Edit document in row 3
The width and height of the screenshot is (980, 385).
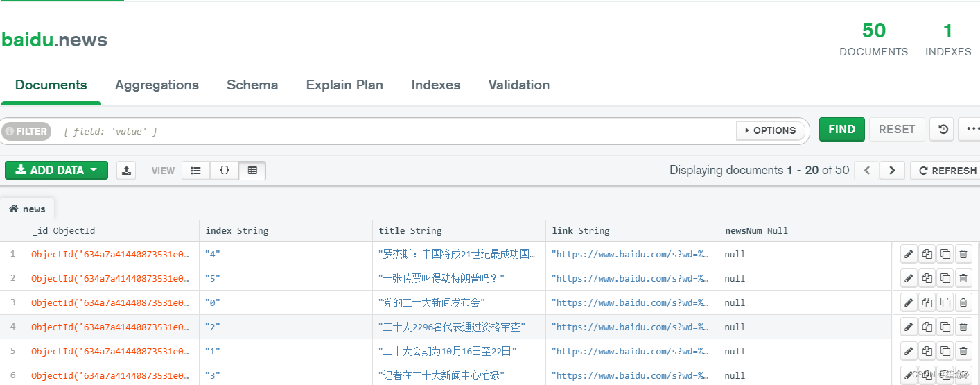(x=909, y=302)
